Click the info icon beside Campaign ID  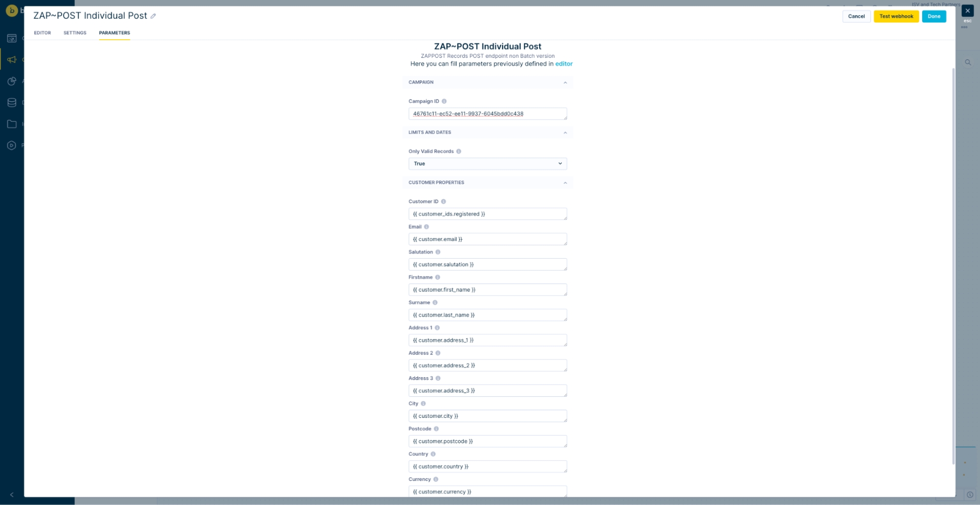pos(444,101)
